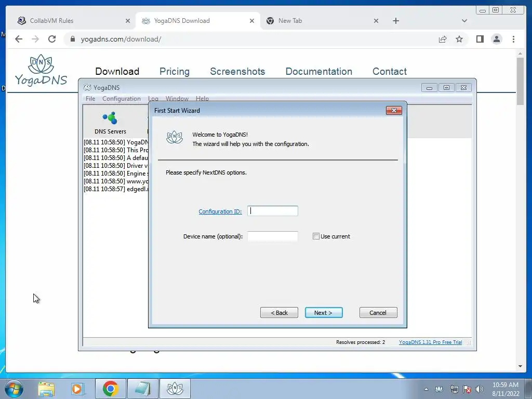The image size is (532, 399).
Task: Switch to the CollabVM Rules tab
Action: click(x=73, y=21)
